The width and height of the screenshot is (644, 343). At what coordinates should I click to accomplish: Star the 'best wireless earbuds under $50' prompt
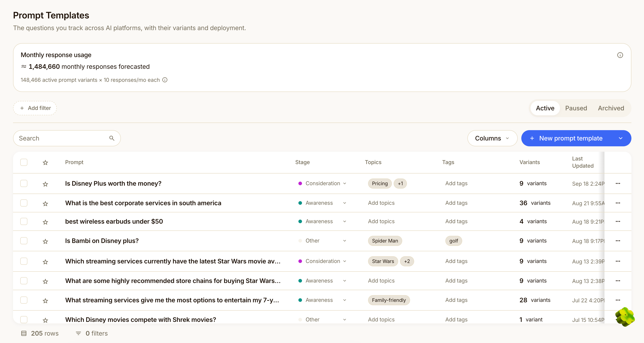(x=45, y=222)
